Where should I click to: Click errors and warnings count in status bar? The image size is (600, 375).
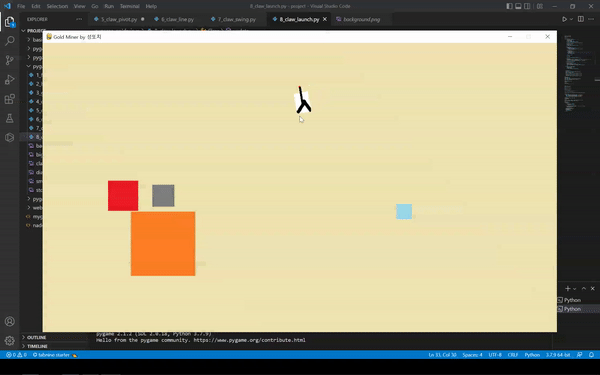pyautogui.click(x=16, y=355)
